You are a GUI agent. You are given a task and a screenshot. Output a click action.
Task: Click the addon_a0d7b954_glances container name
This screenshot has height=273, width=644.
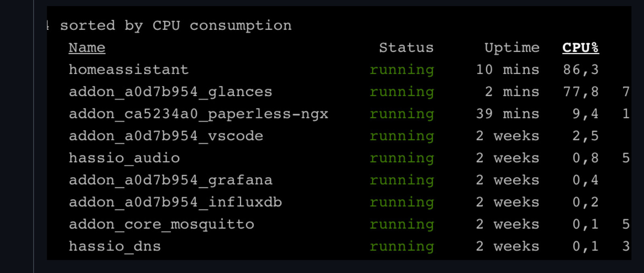click(x=170, y=92)
